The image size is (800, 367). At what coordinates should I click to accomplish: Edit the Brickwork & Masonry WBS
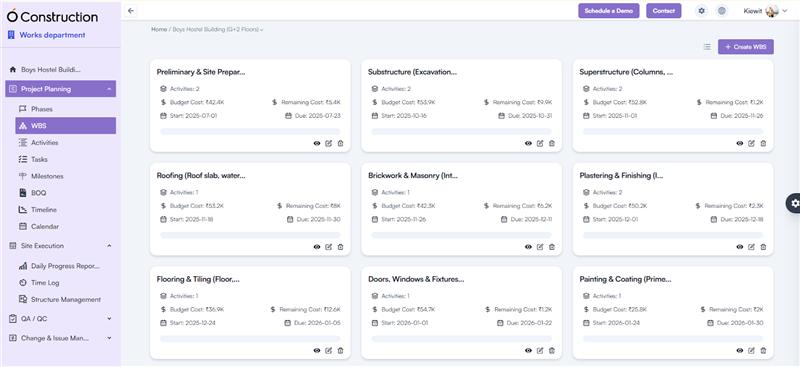click(x=540, y=247)
